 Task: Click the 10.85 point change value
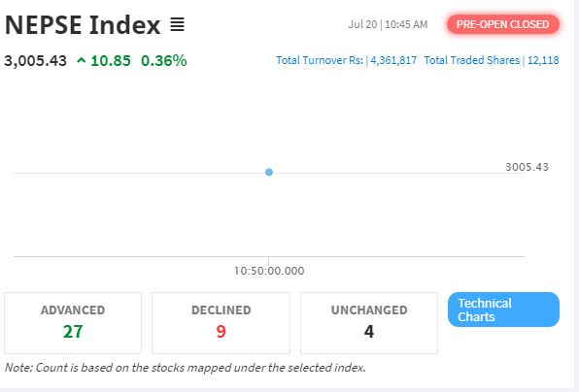click(x=111, y=61)
